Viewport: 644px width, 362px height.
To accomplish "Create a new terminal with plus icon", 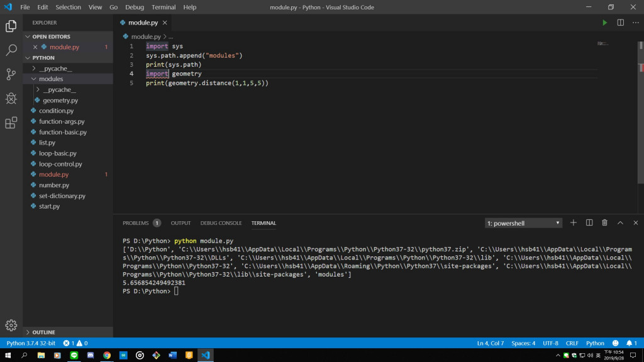I will point(574,223).
